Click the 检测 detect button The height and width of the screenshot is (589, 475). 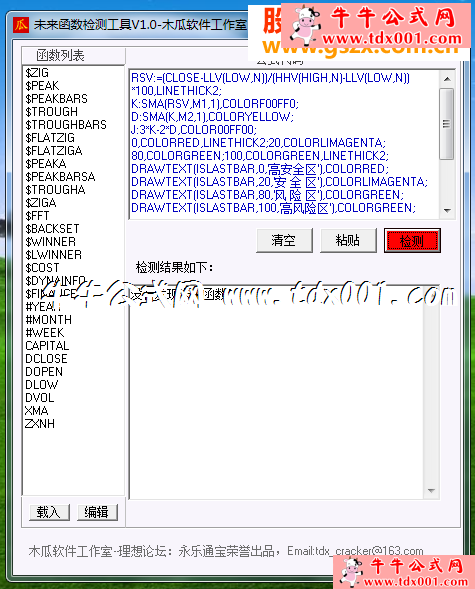(x=412, y=240)
